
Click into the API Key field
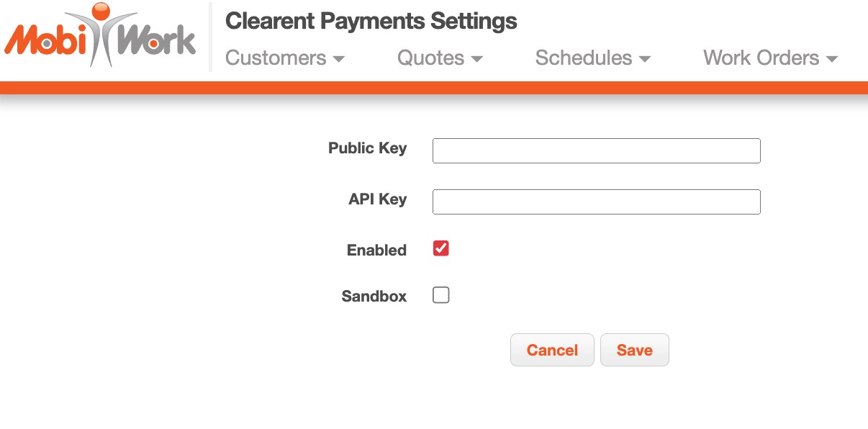596,202
